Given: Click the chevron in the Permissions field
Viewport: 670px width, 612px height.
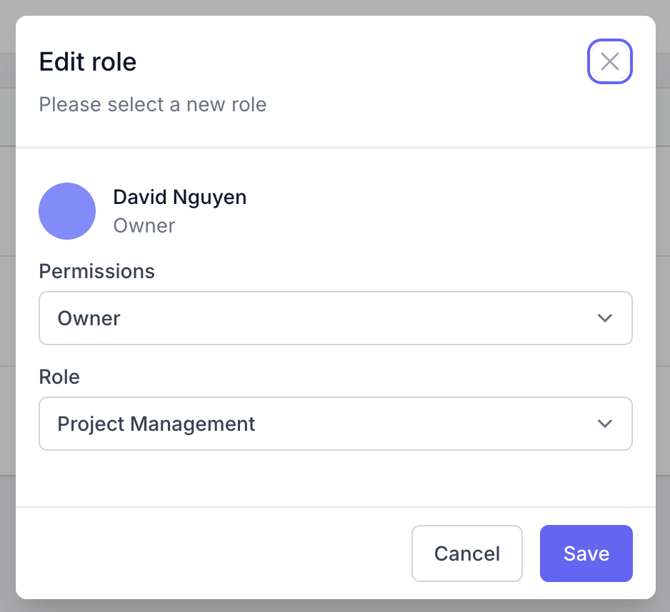Looking at the screenshot, I should (605, 318).
